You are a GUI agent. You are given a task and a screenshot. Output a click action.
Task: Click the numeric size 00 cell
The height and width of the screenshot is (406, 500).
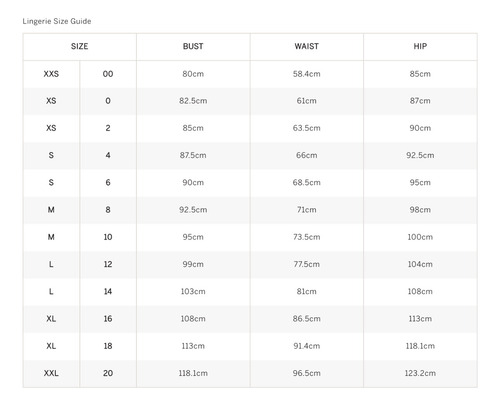108,74
